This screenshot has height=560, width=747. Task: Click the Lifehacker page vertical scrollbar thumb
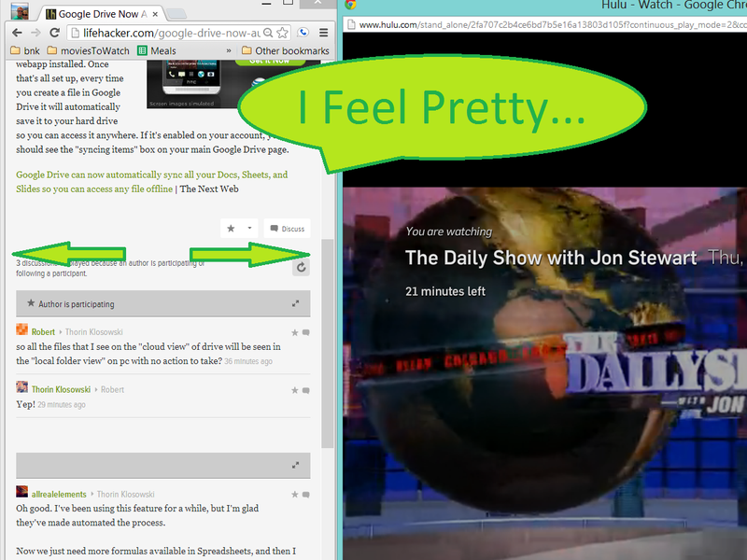pyautogui.click(x=328, y=343)
